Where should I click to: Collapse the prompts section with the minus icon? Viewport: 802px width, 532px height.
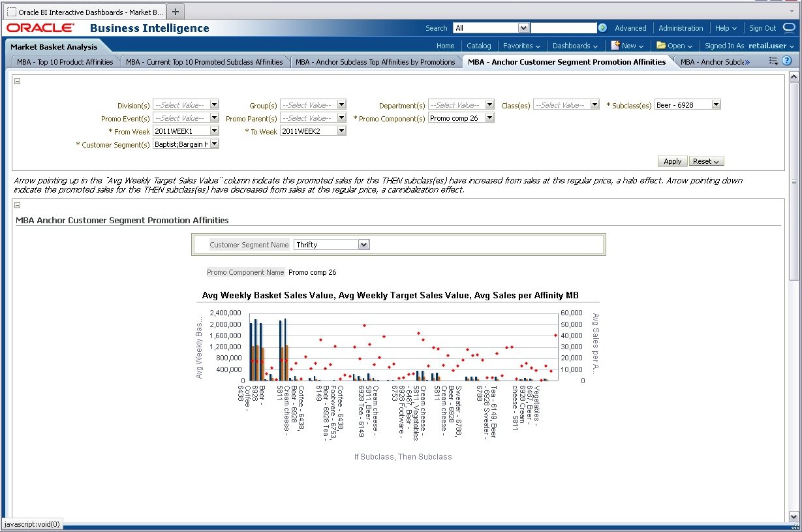tap(16, 80)
